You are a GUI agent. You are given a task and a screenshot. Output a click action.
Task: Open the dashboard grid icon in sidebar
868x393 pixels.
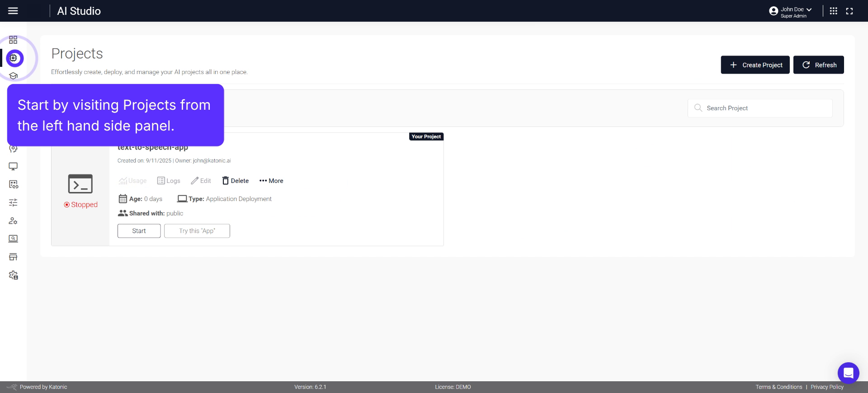[13, 40]
